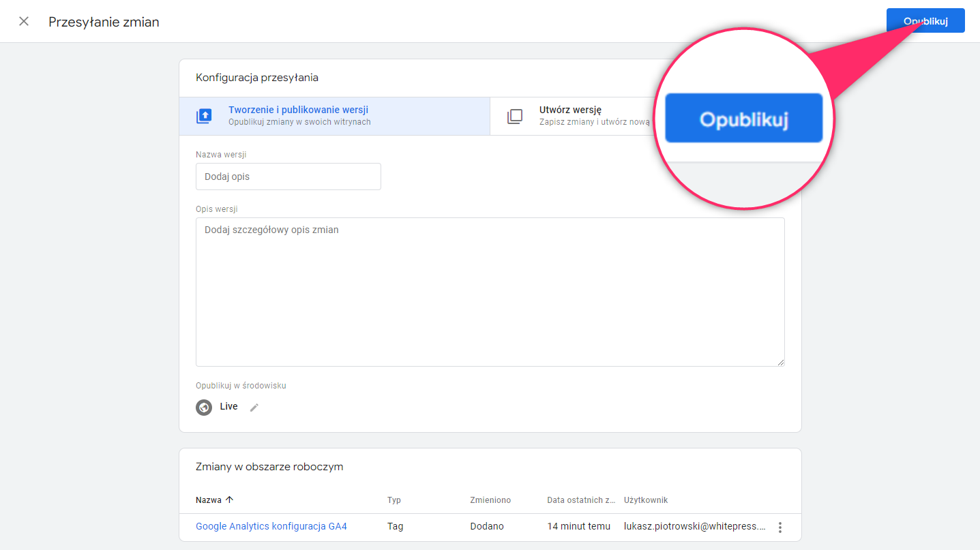Edit the Live environment with pencil icon
Viewport: 980px width, 550px height.
pos(254,408)
